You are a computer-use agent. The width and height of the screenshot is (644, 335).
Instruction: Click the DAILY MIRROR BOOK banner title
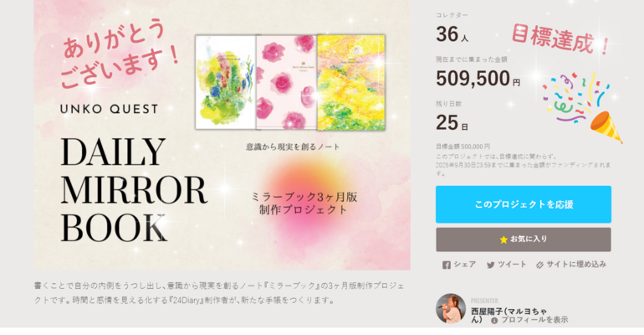pyautogui.click(x=134, y=189)
